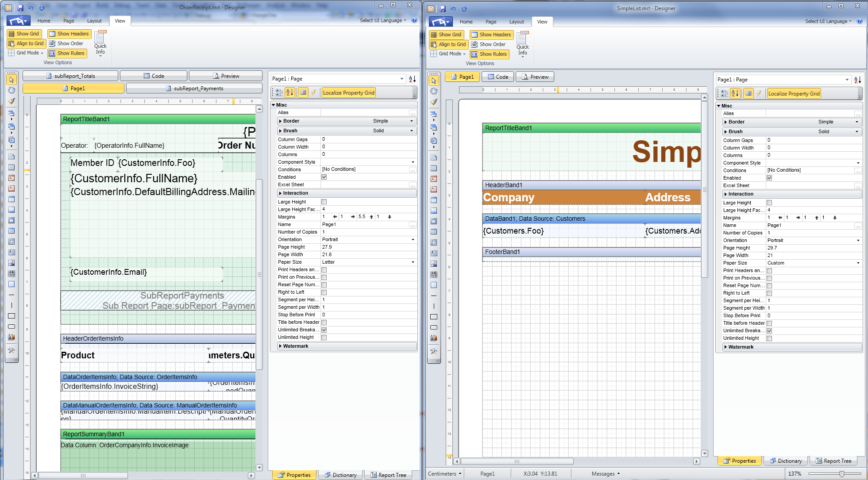Toggle Right to Left in OrderReceipt properties
Image resolution: width=868 pixels, height=480 pixels.
(324, 292)
